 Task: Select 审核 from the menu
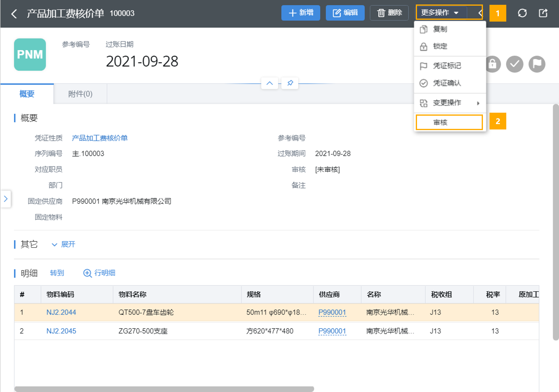pyautogui.click(x=449, y=122)
